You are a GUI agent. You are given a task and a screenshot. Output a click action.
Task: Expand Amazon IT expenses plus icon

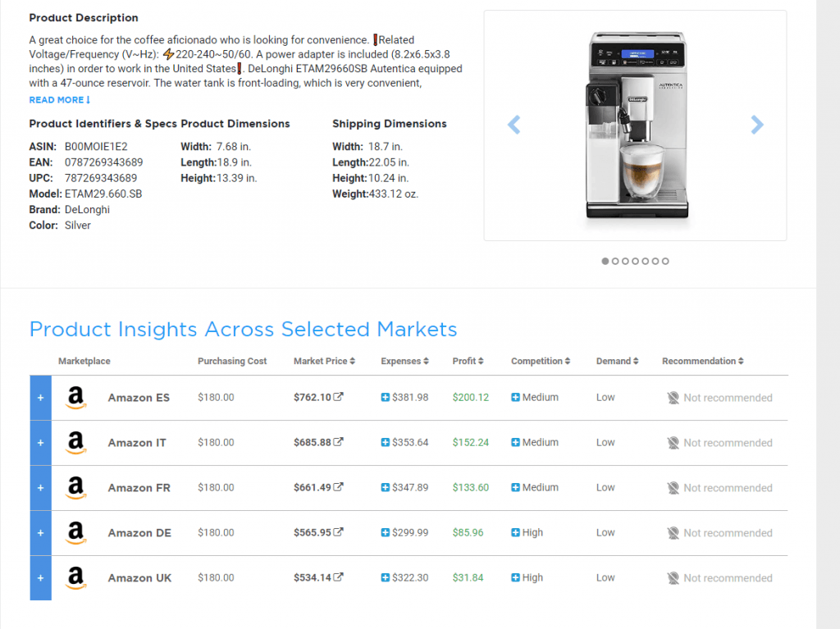point(386,442)
